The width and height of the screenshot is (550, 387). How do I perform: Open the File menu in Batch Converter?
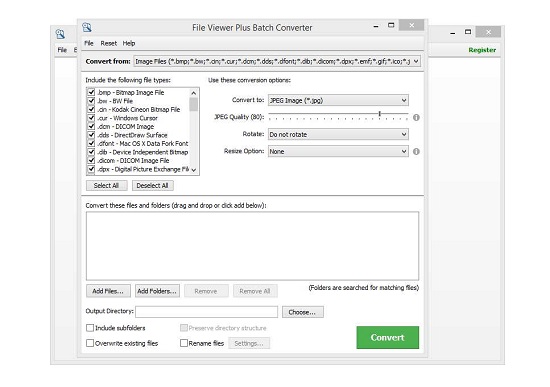tap(89, 43)
